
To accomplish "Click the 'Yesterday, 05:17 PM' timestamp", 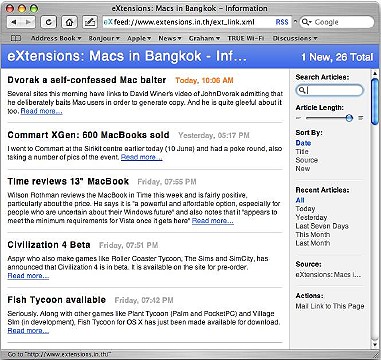I will (214, 135).
